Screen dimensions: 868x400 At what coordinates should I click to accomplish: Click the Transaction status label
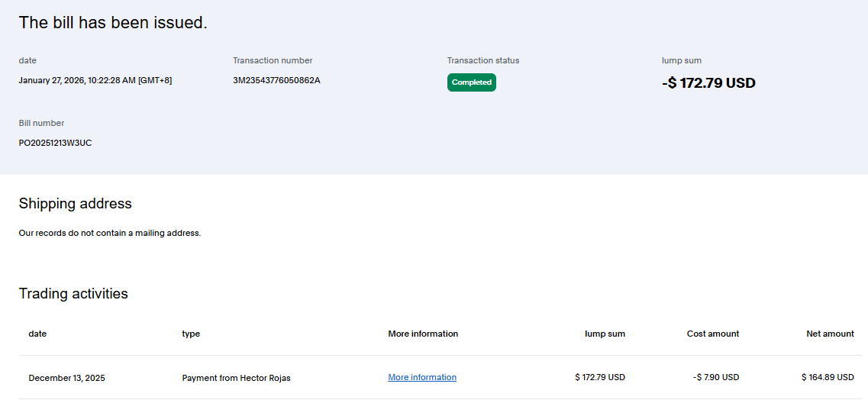click(x=482, y=60)
